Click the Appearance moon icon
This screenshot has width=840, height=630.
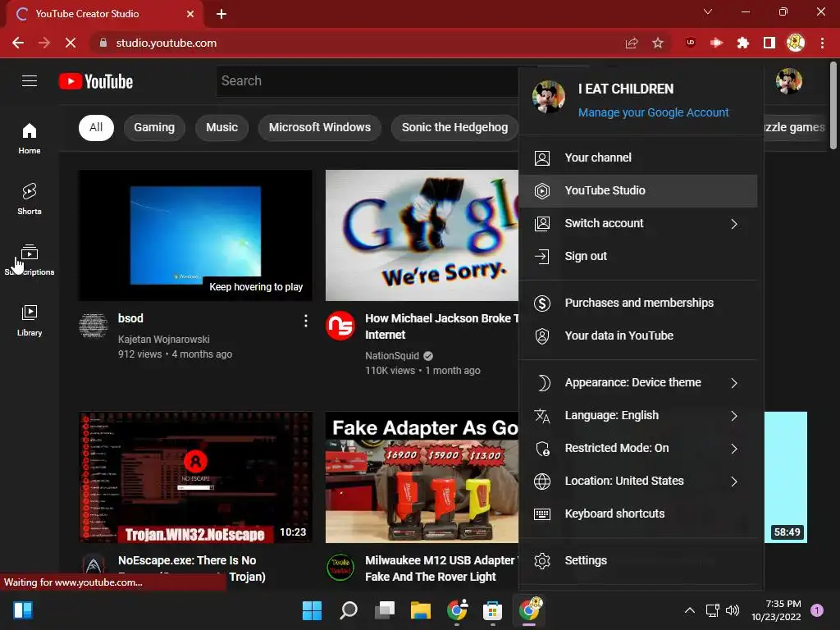click(542, 383)
